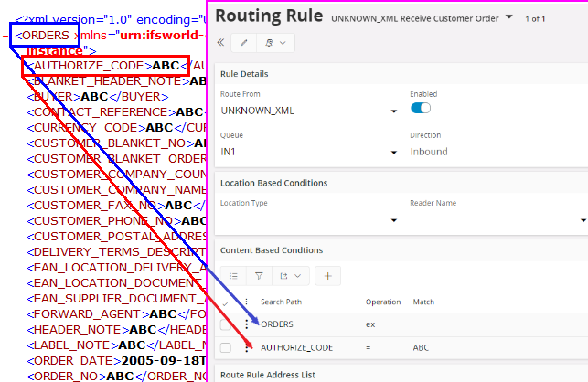Open the row menu for ORDERS
Image resolution: width=588 pixels, height=382 pixels.
point(246,324)
